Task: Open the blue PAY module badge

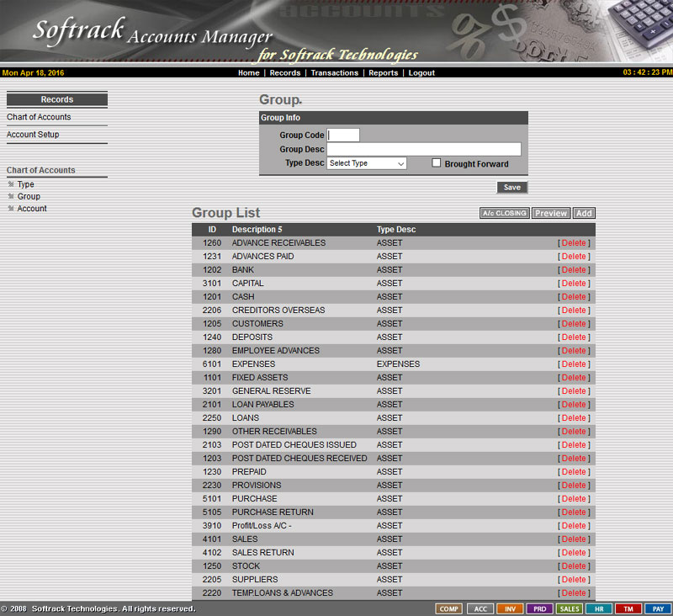Action: click(658, 608)
